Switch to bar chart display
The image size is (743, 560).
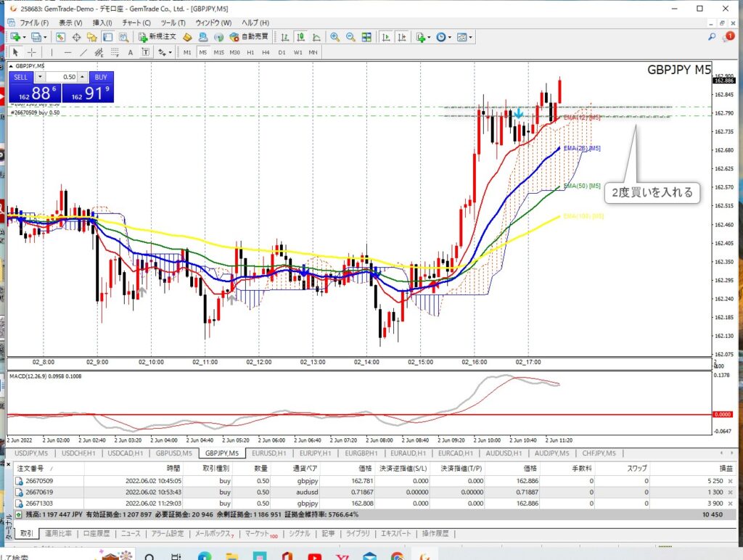click(284, 37)
